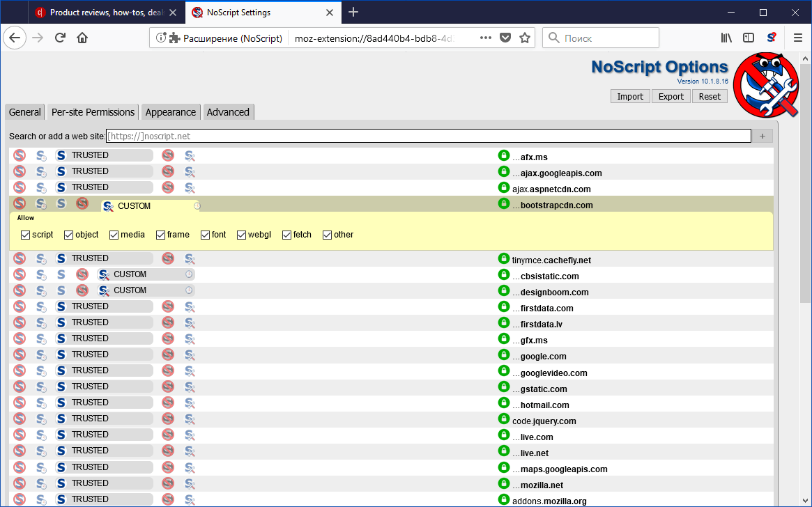
Task: Set gfx.ms to Temporarily Trusted
Action: point(41,338)
